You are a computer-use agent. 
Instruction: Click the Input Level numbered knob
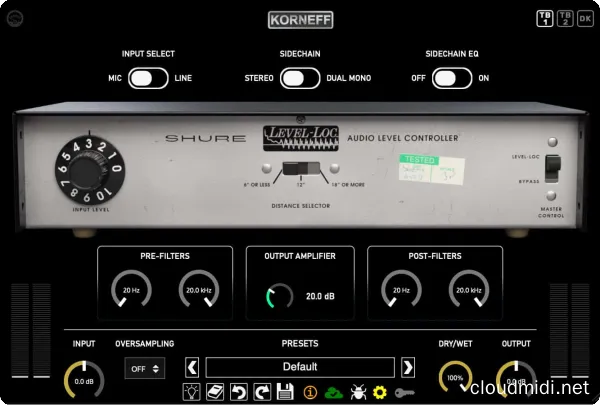(x=90, y=170)
